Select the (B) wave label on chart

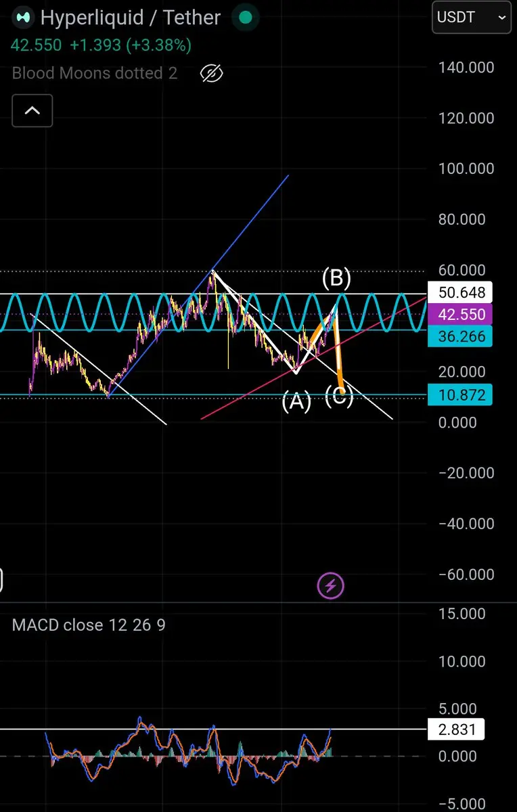[336, 277]
